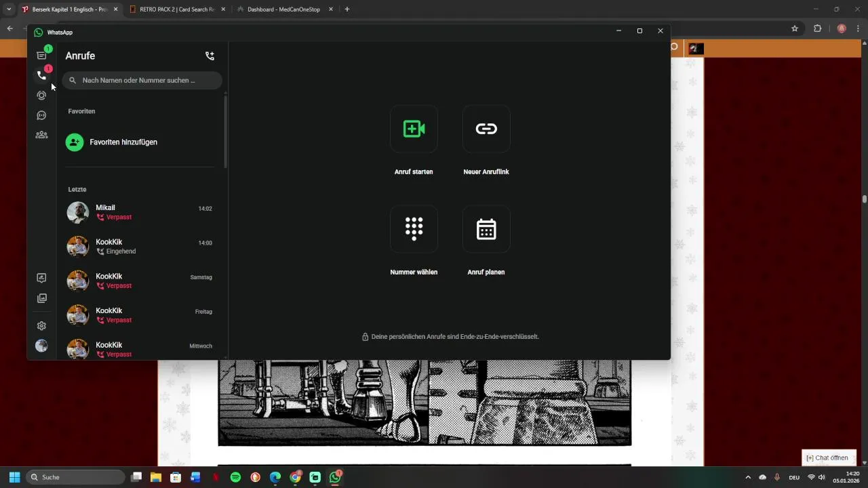Open the profile avatar in WhatsApp sidebar
Viewport: 868px width, 488px height.
41,346
